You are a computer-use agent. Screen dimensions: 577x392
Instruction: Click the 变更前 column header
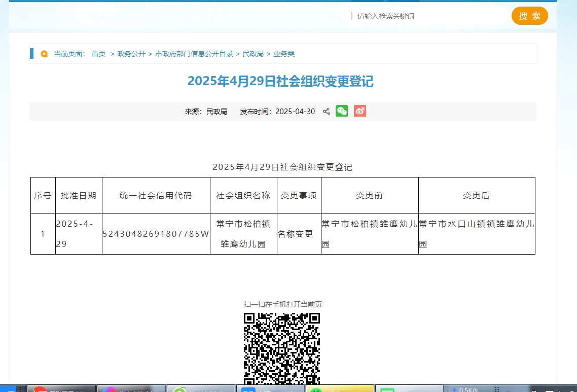point(370,195)
